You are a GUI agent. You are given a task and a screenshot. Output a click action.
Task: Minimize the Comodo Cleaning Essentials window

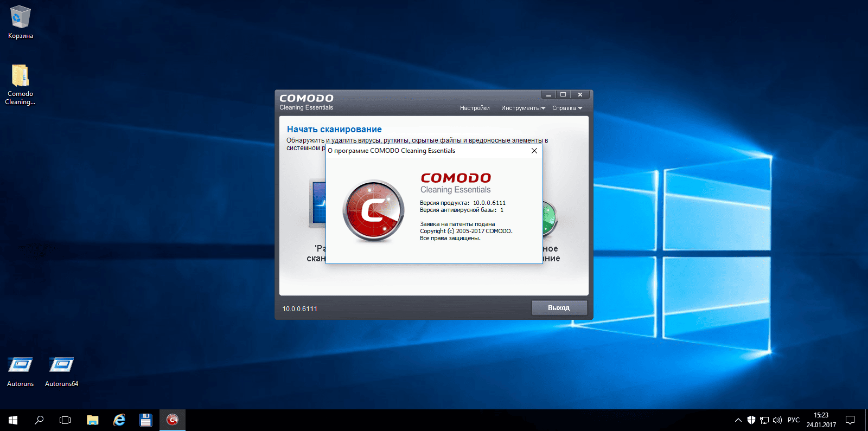[548, 94]
